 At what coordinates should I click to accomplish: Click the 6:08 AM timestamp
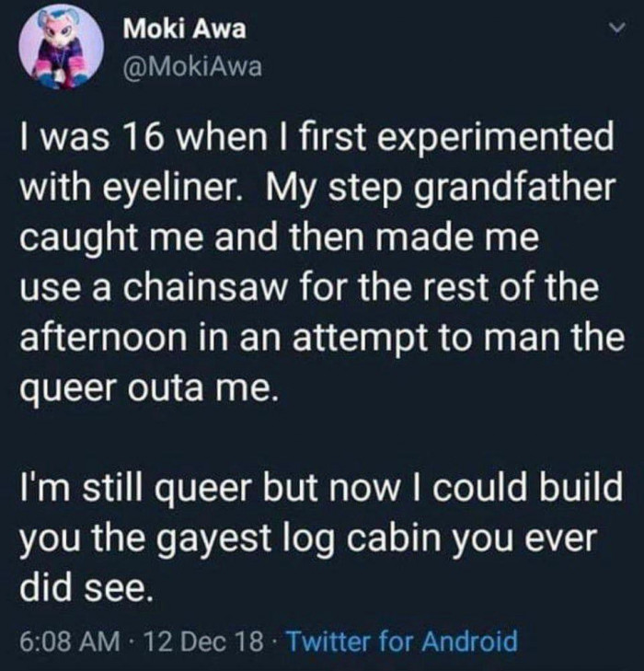pos(61,640)
